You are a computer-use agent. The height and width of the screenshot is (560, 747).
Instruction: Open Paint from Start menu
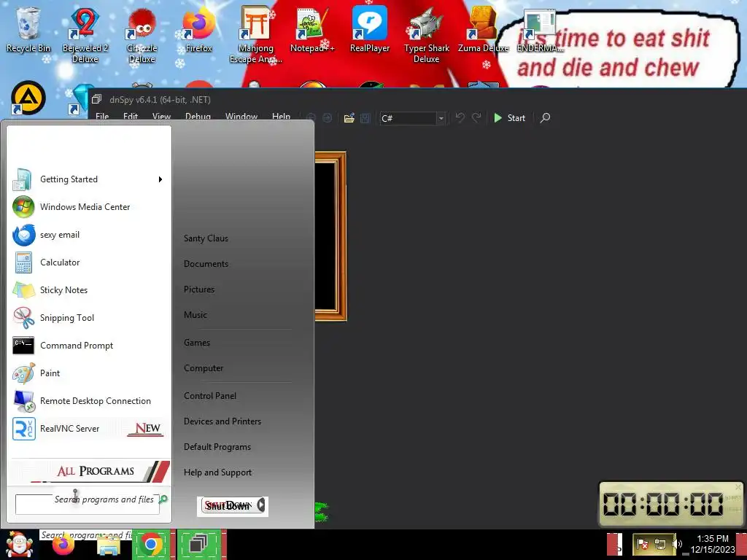[x=88, y=373]
